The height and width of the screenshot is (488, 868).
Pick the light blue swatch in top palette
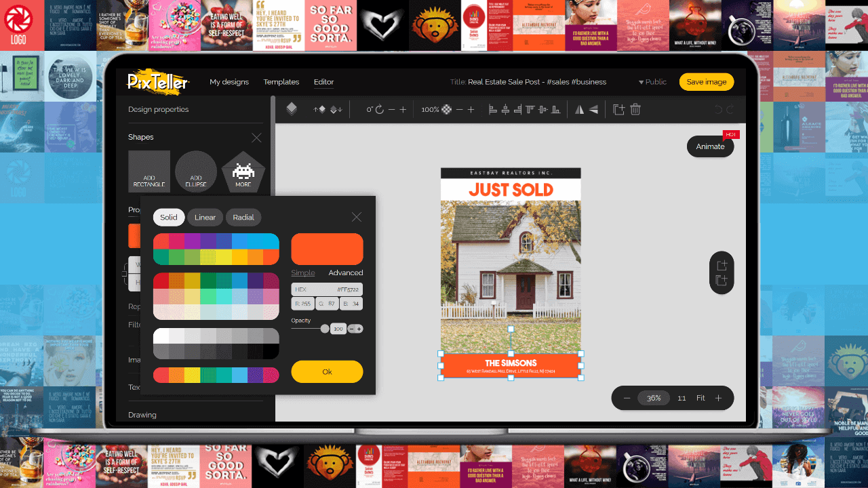271,241
